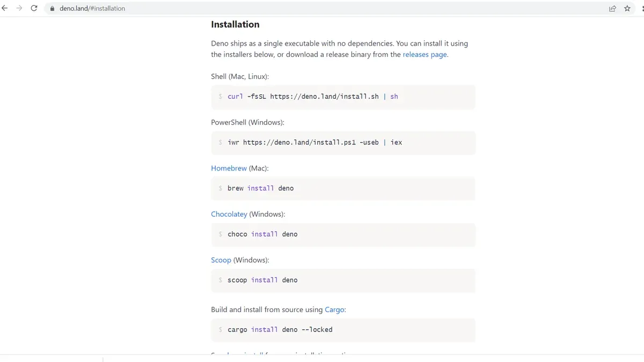Click the iwr PowerShell command block
644x362 pixels.
point(343,143)
